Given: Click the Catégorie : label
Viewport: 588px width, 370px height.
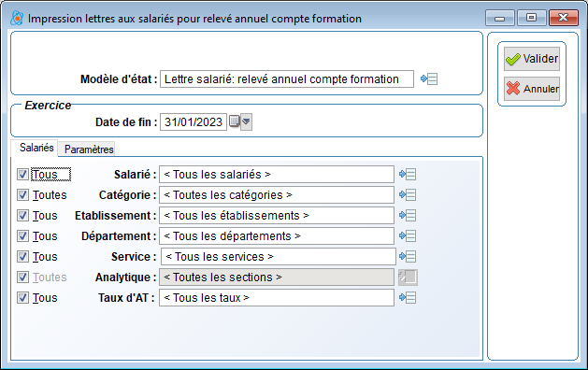Looking at the screenshot, I should point(127,195).
